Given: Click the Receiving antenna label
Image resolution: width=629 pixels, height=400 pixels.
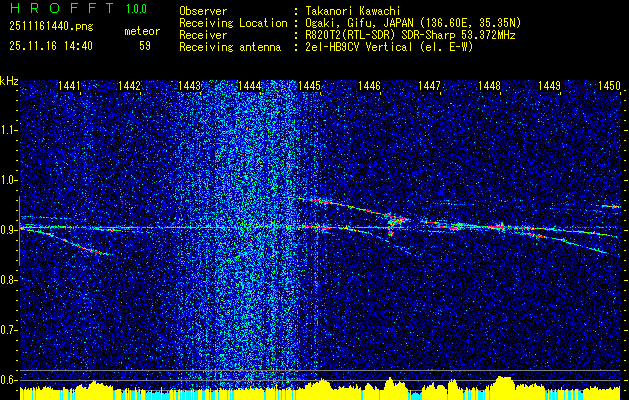Looking at the screenshot, I should tap(230, 47).
